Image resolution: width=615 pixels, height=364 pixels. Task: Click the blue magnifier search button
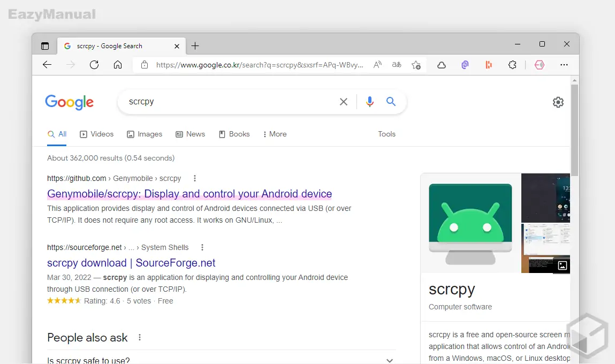tap(391, 102)
